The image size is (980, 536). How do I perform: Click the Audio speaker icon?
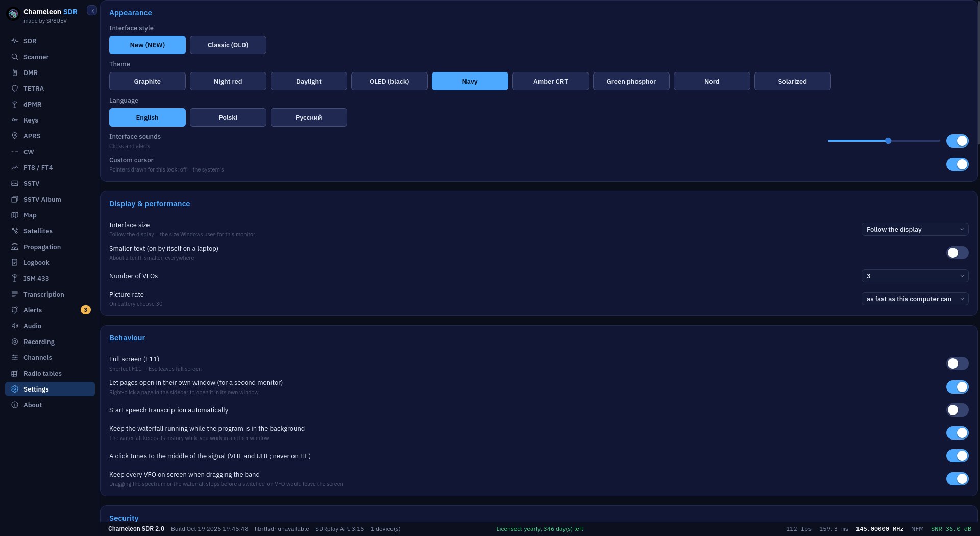coord(15,326)
